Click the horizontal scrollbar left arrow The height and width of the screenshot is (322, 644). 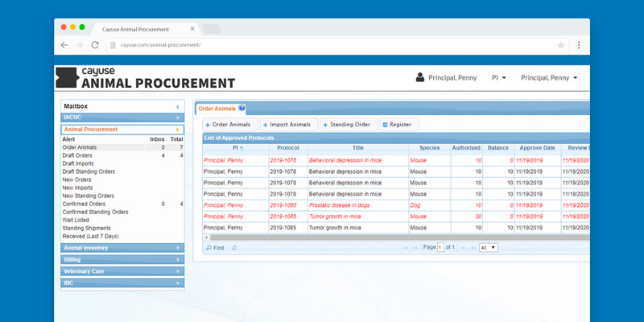click(207, 237)
